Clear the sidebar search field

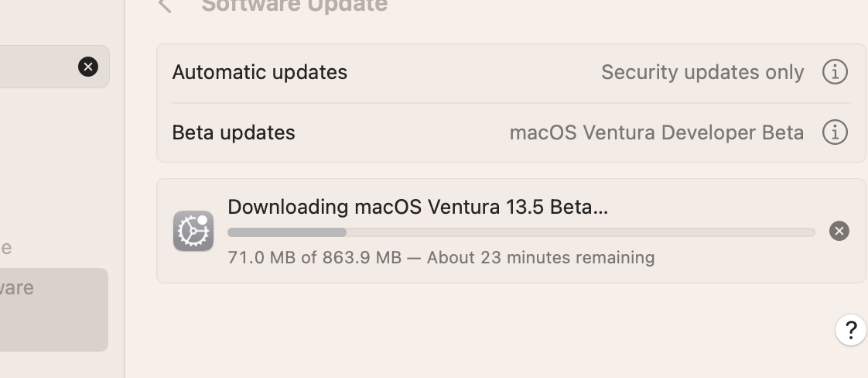click(88, 67)
